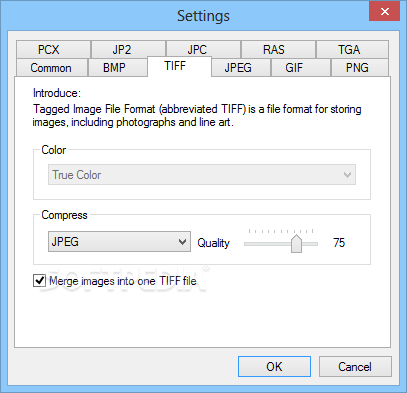The image size is (407, 393).
Task: Close the Settings dialog with X
Action: (384, 12)
